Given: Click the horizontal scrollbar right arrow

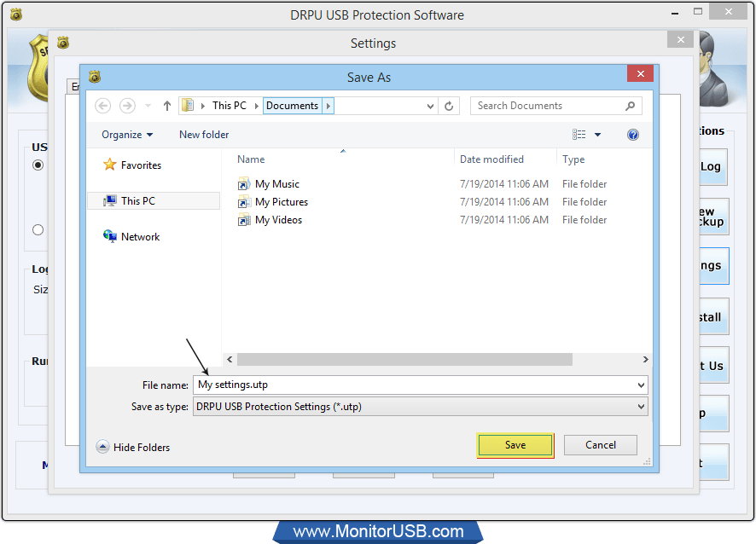Looking at the screenshot, I should point(646,360).
